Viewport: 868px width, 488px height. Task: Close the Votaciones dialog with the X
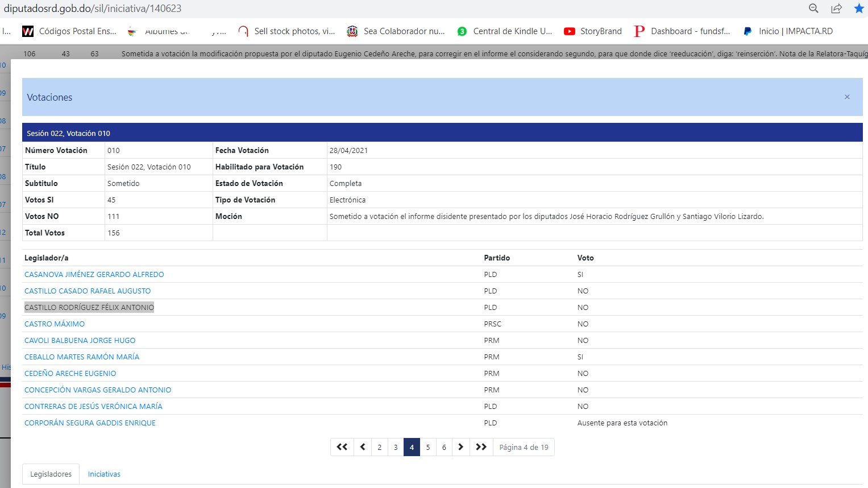click(847, 97)
